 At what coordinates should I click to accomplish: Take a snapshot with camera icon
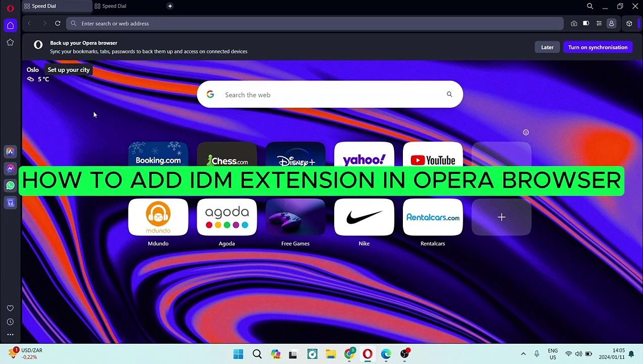[x=574, y=23]
